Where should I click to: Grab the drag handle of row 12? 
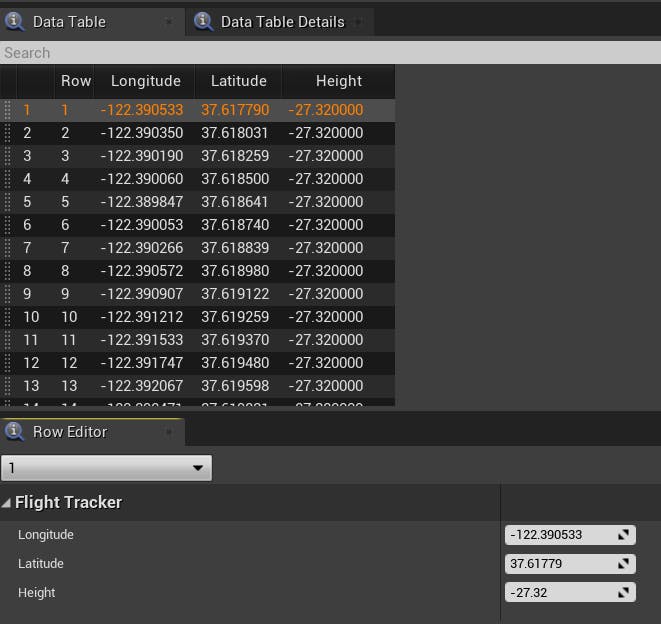(x=7, y=363)
